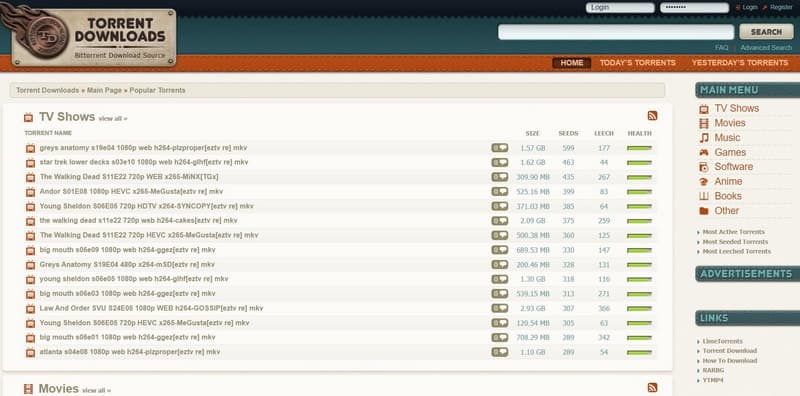Viewport: 800px width, 396px height.
Task: Click health bar of atlanta s04e08
Action: (x=639, y=353)
